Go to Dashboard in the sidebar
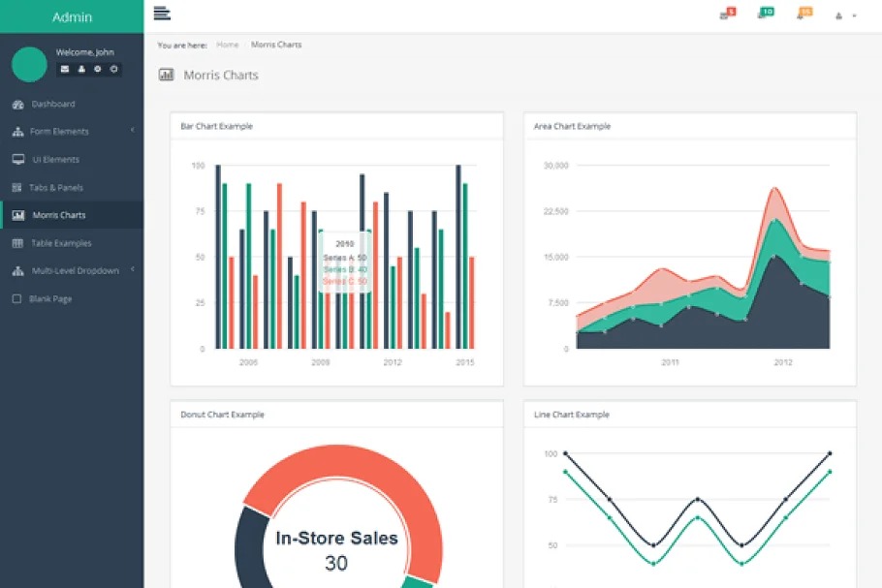882x588 pixels. [x=52, y=104]
